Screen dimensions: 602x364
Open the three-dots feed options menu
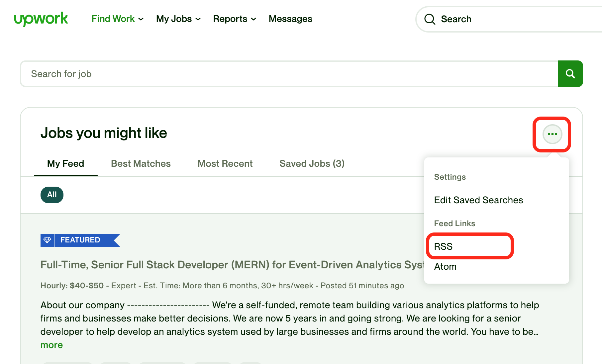[552, 134]
